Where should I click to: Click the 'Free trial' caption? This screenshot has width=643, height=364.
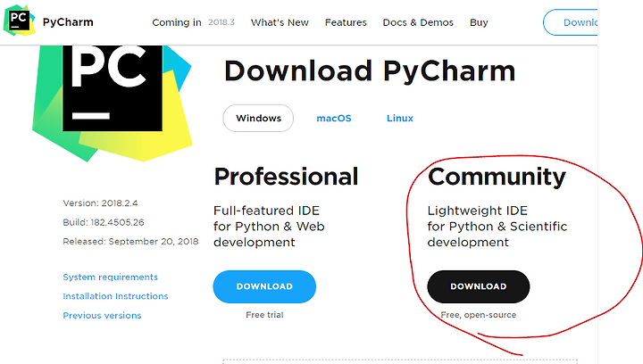click(x=264, y=315)
